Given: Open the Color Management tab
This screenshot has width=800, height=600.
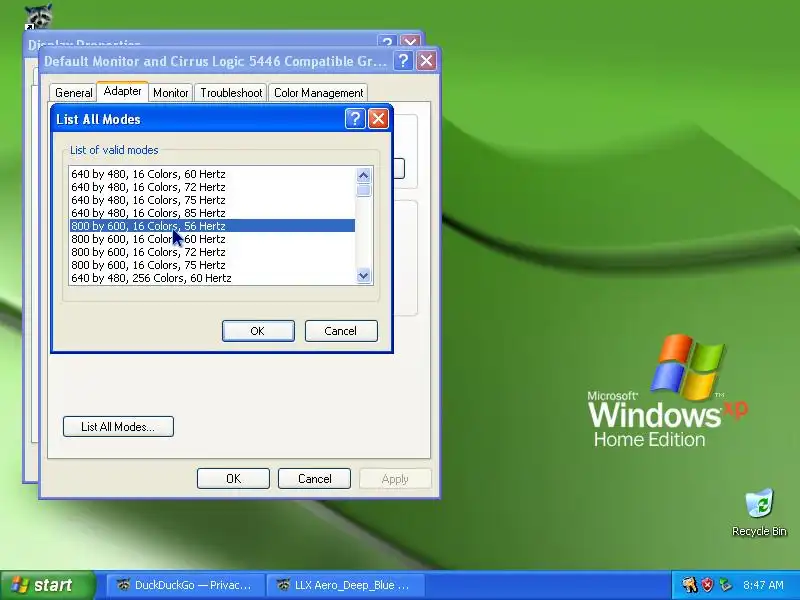Looking at the screenshot, I should (x=318, y=93).
